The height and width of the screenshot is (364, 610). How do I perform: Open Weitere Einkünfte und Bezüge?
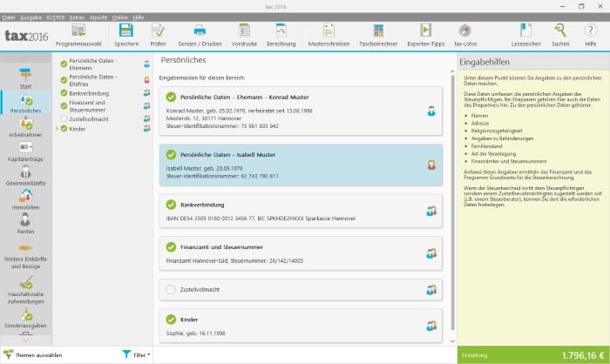[25, 255]
